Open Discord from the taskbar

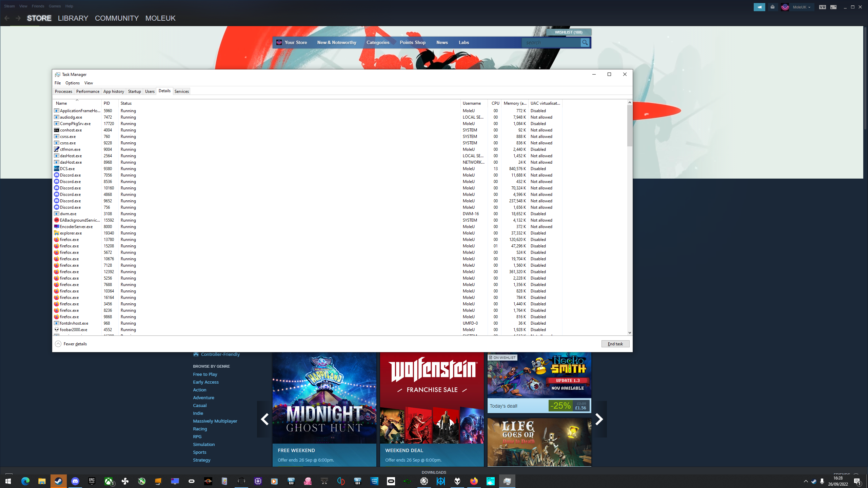tap(75, 481)
